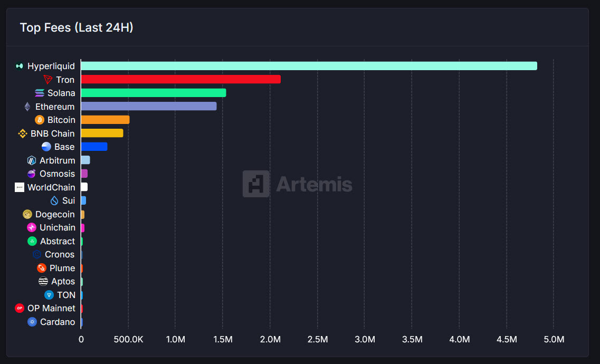This screenshot has height=364, width=600.
Task: Select the blue Base fees bar
Action: 94,147
